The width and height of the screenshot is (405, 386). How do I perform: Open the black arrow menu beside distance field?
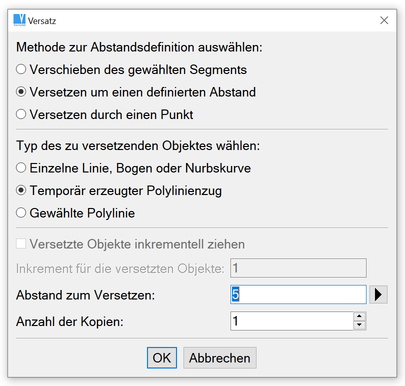[x=378, y=295]
